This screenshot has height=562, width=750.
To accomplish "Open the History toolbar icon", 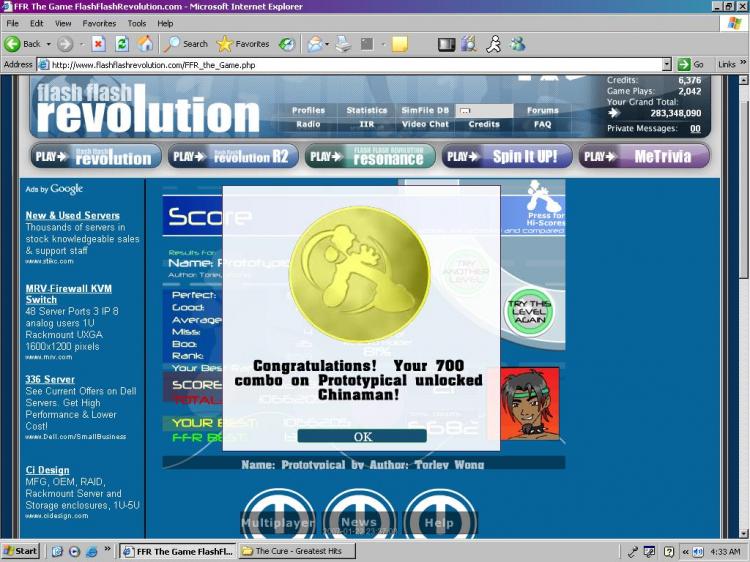I will [287, 44].
